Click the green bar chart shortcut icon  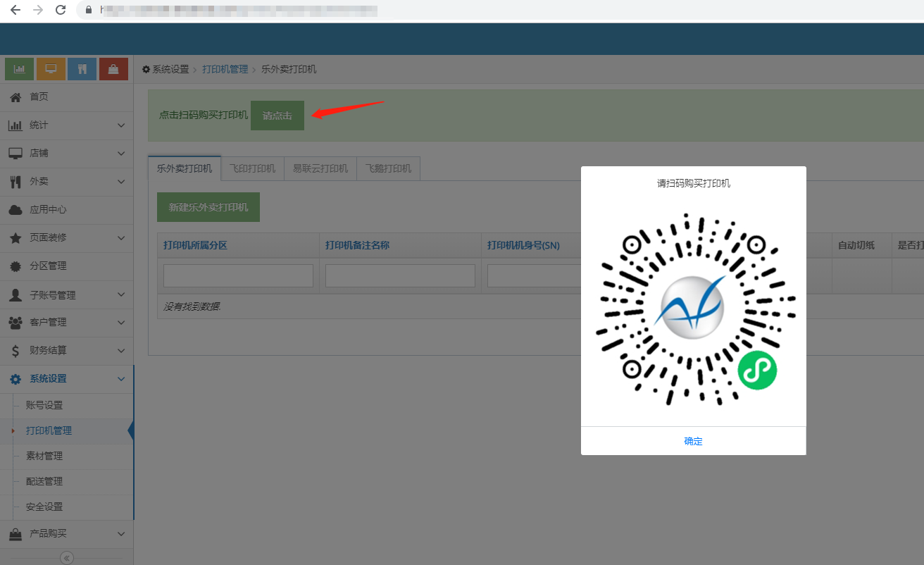(x=20, y=69)
